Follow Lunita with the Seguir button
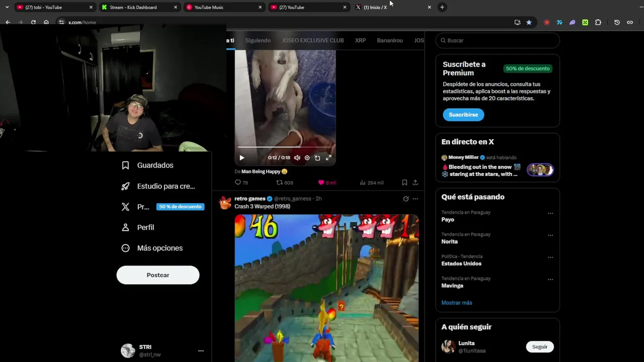 pyautogui.click(x=540, y=347)
